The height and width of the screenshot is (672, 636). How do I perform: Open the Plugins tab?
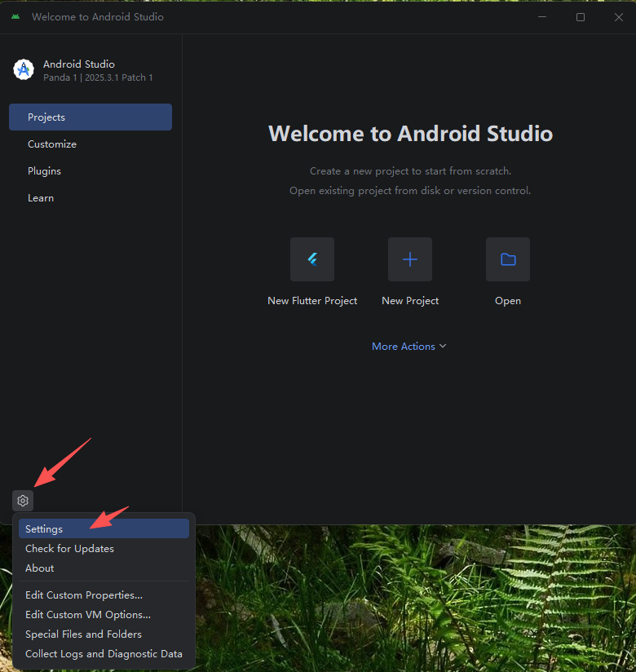pyautogui.click(x=91, y=171)
